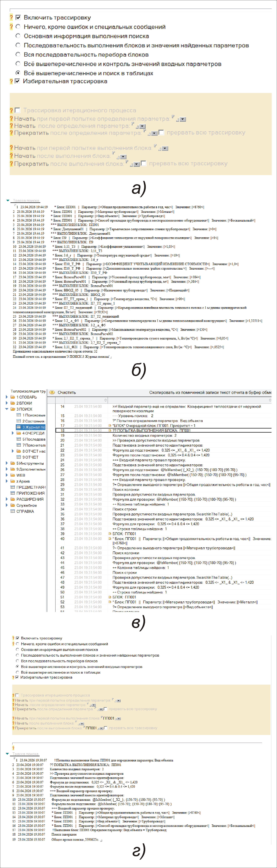The width and height of the screenshot is (277, 868).
Task: Select Основная информация выполнения поиска in panel г)
Action: pos(18,650)
